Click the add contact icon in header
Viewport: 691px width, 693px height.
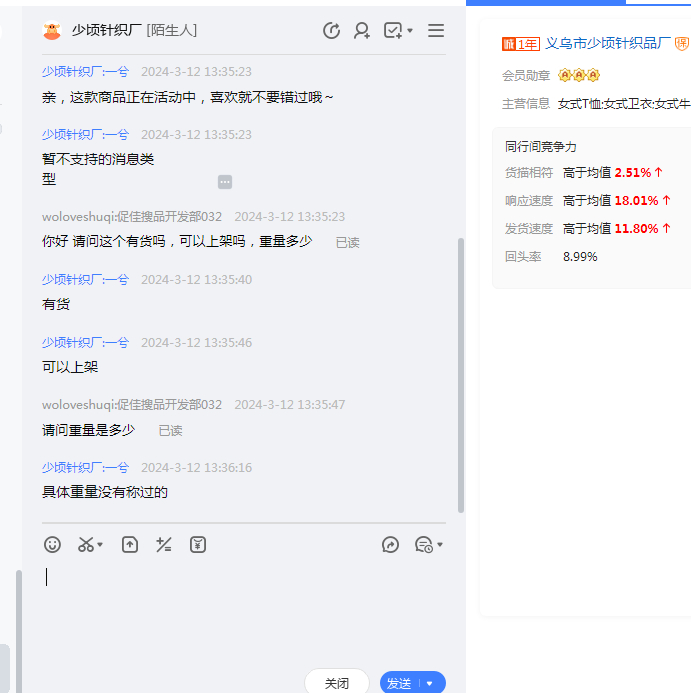(x=362, y=31)
